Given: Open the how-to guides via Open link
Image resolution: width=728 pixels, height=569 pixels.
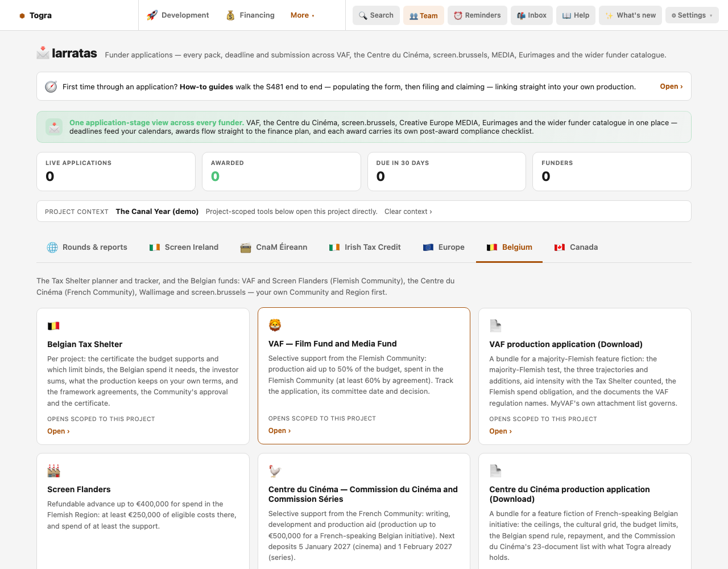Looking at the screenshot, I should [x=671, y=86].
